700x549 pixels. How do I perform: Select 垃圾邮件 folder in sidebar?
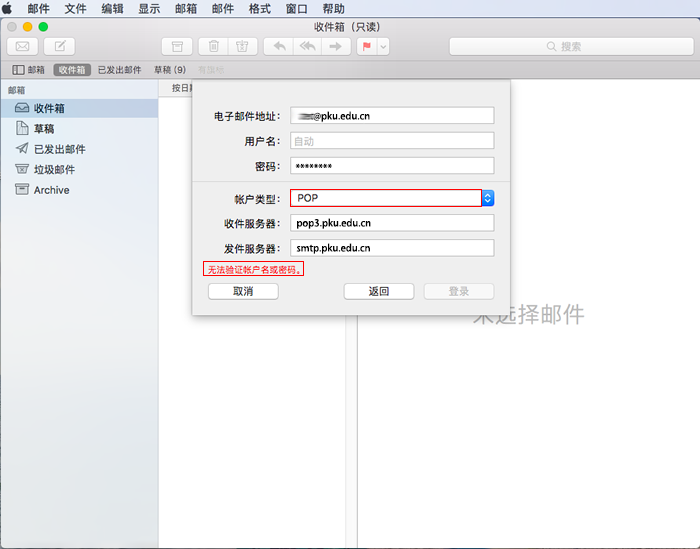[x=54, y=170]
